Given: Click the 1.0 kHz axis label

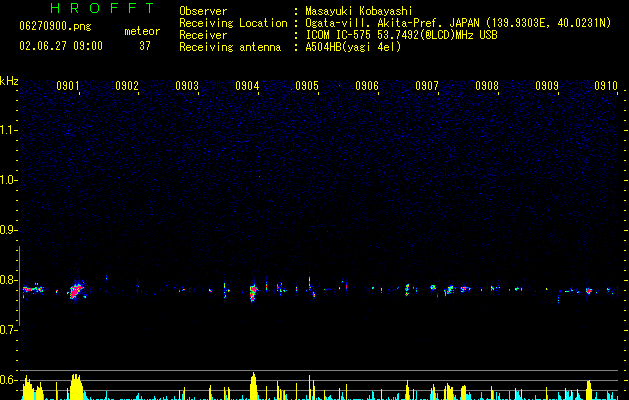Looking at the screenshot, I should tap(8, 180).
